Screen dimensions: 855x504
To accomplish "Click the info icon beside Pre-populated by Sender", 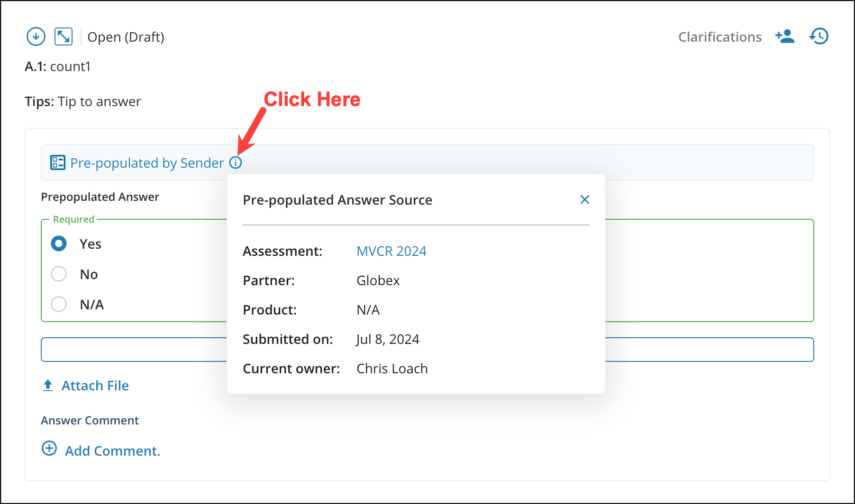I will click(236, 163).
